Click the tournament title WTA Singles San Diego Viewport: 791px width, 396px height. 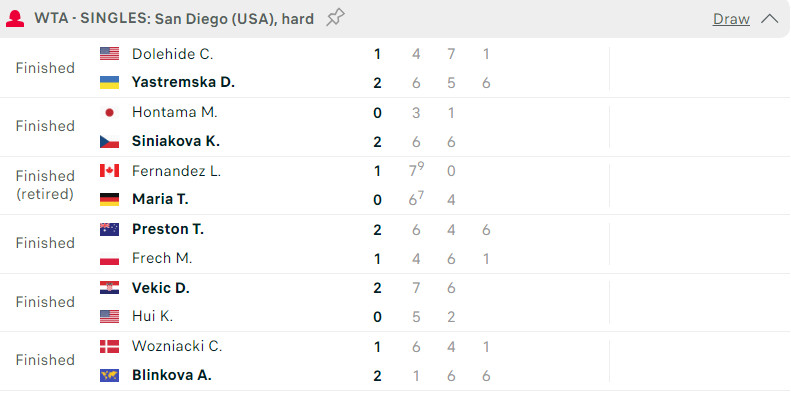pos(174,19)
